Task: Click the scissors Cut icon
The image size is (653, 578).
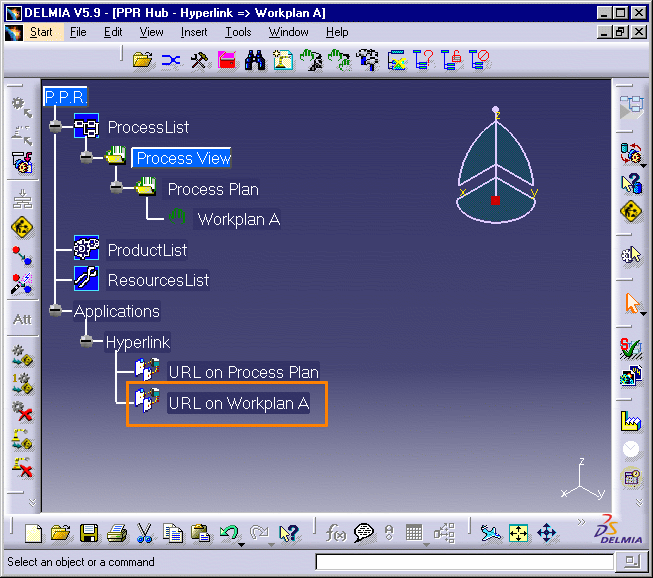Action: (144, 533)
